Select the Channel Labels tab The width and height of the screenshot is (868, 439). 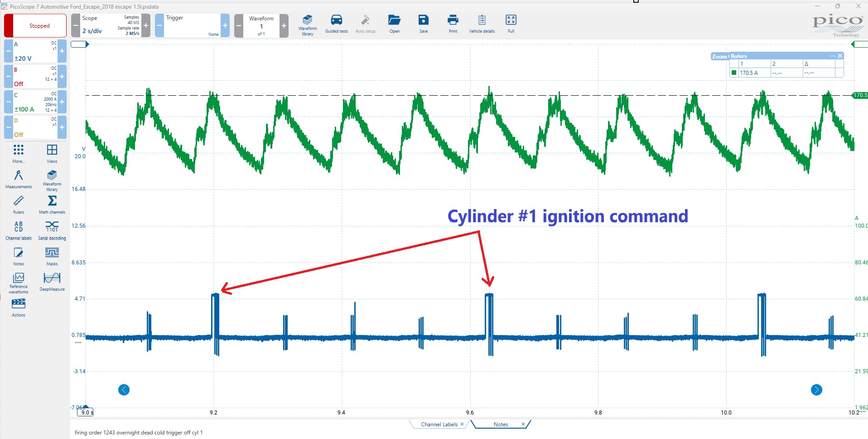438,424
